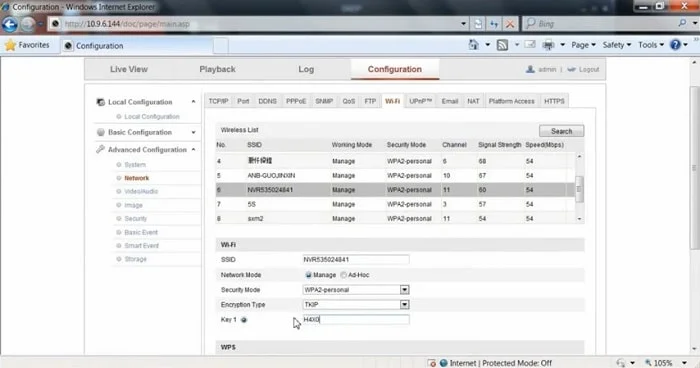The height and width of the screenshot is (368, 700).
Task: Open the Tools menu dropdown
Action: [x=651, y=45]
